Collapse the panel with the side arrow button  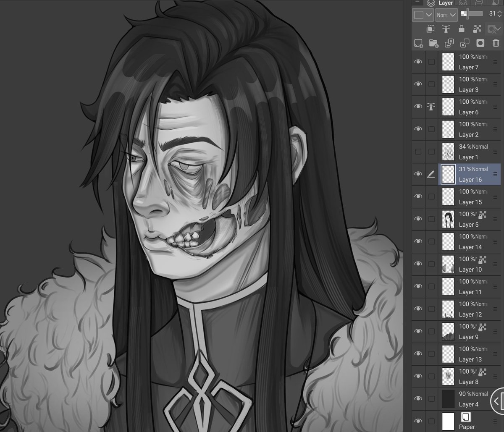pyautogui.click(x=496, y=401)
